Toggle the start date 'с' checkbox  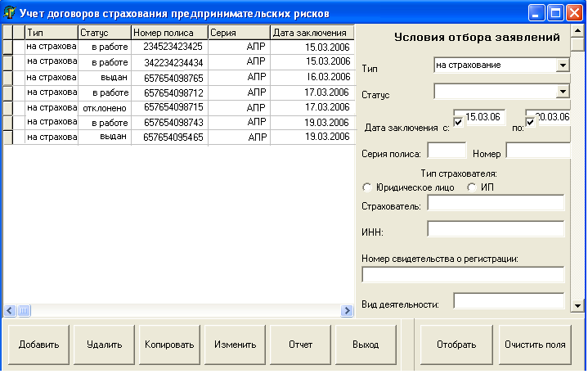[x=458, y=123]
